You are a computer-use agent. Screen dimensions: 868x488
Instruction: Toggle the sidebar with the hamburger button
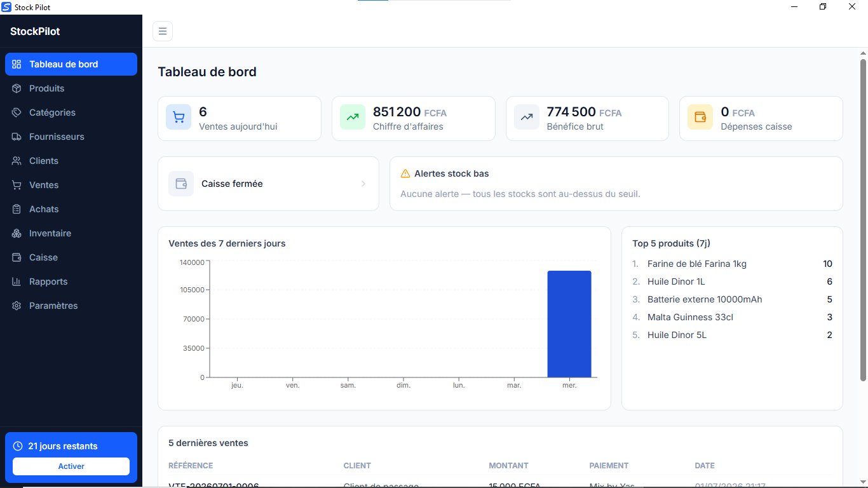[163, 31]
